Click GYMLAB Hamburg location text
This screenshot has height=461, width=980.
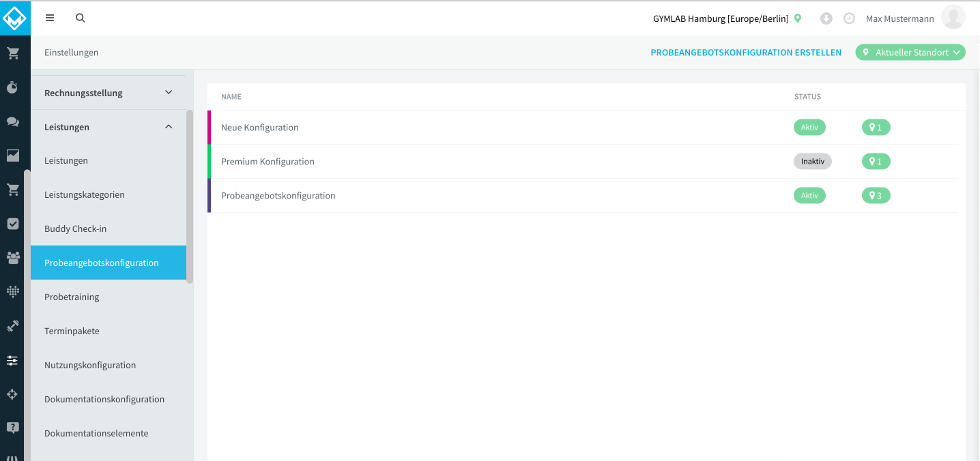(721, 19)
